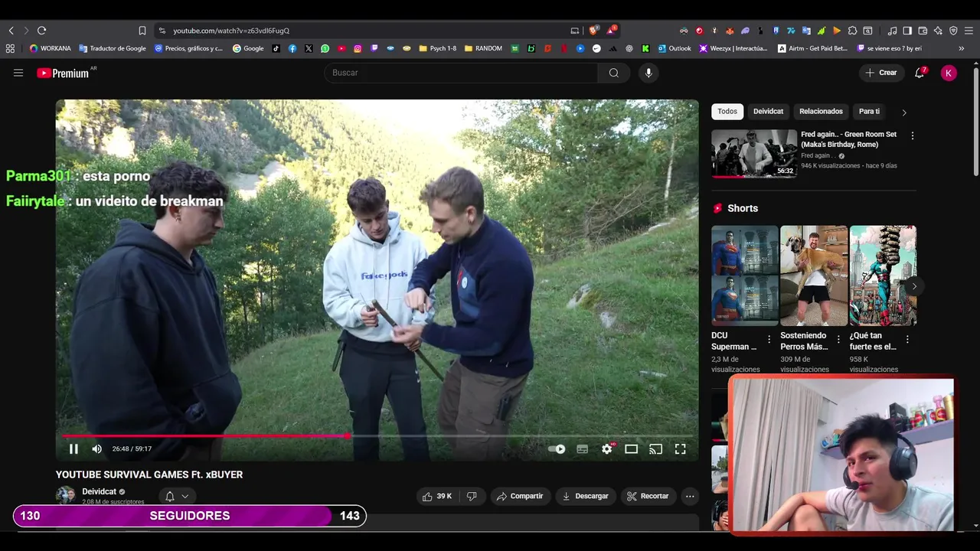Image resolution: width=980 pixels, height=551 pixels.
Task: Show more filter chips with the arrow
Action: [x=904, y=112]
